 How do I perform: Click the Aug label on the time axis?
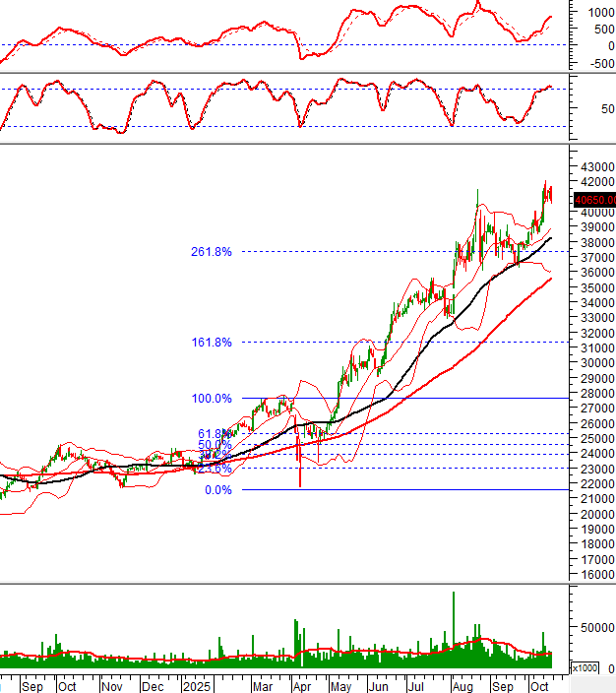(x=461, y=684)
